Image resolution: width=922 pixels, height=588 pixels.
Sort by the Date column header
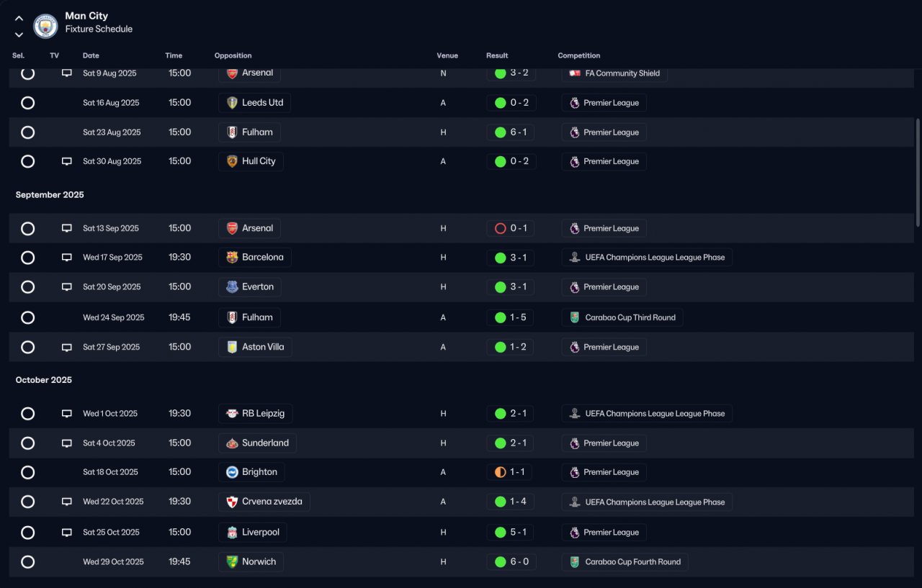(91, 55)
